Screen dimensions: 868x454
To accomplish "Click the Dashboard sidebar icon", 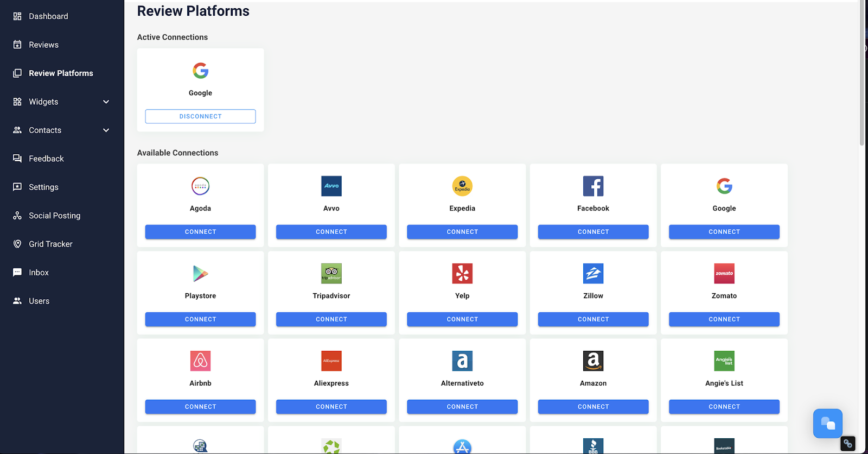I will 17,16.
